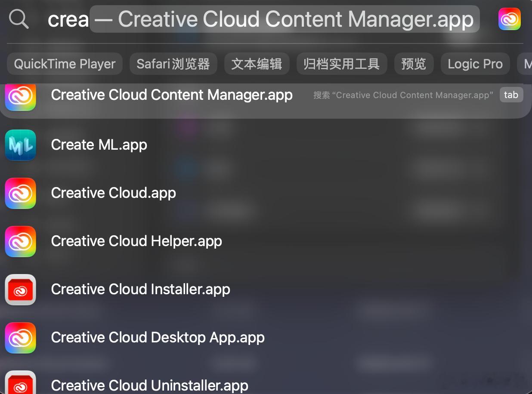Open the Create ML.app result
The height and width of the screenshot is (394, 532).
click(x=266, y=145)
